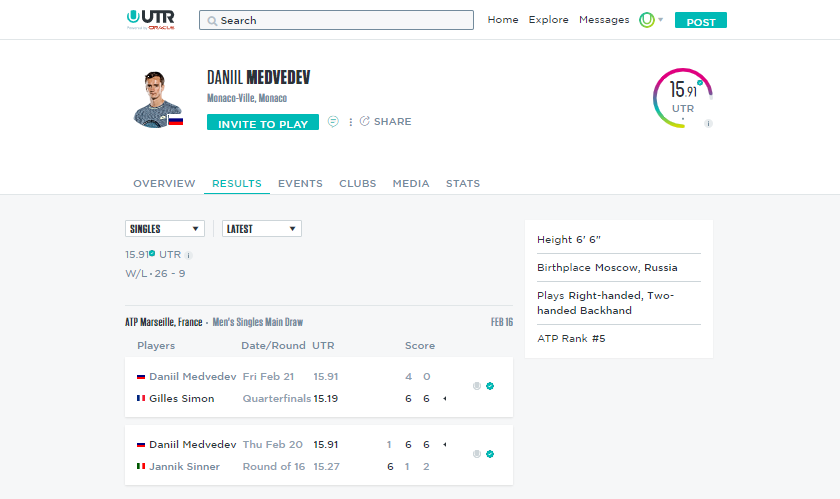Click Gilles Simon UTR value 15.19
Viewport: 840px width, 499px height.
click(326, 399)
